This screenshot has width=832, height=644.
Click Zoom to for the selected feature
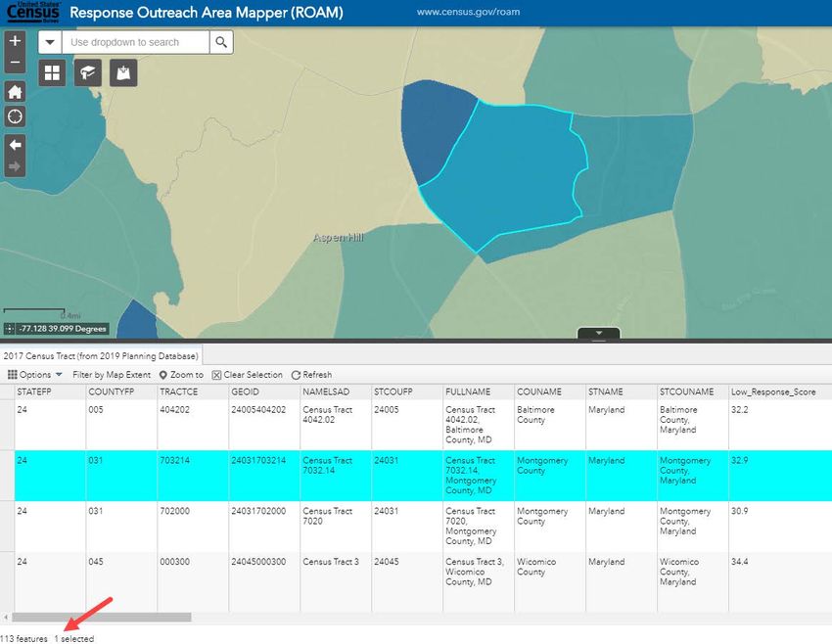(181, 375)
